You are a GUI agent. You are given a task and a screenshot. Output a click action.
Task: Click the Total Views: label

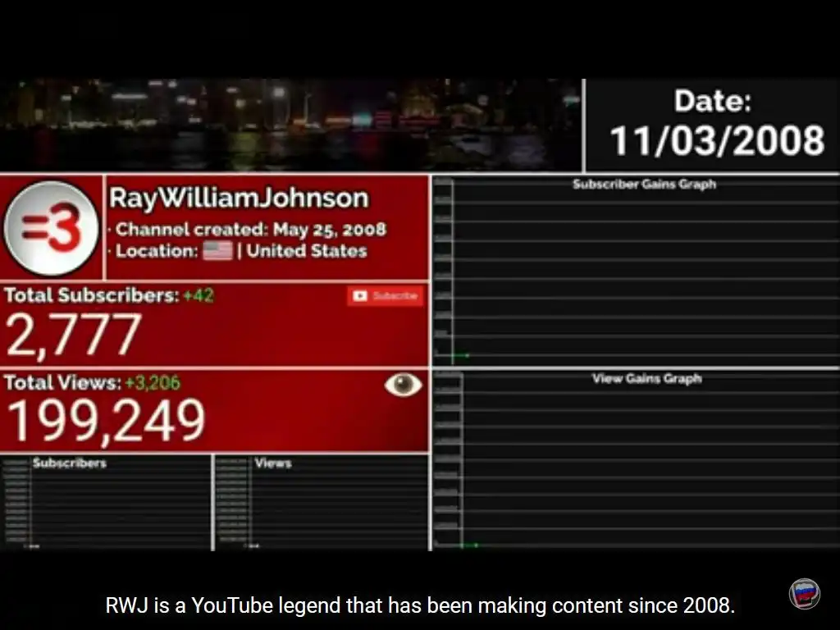pos(62,382)
